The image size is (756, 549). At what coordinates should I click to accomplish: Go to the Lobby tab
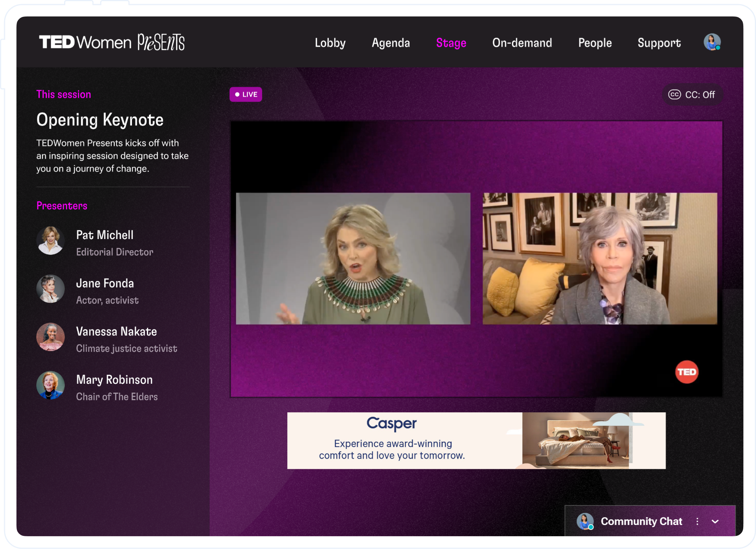tap(330, 43)
